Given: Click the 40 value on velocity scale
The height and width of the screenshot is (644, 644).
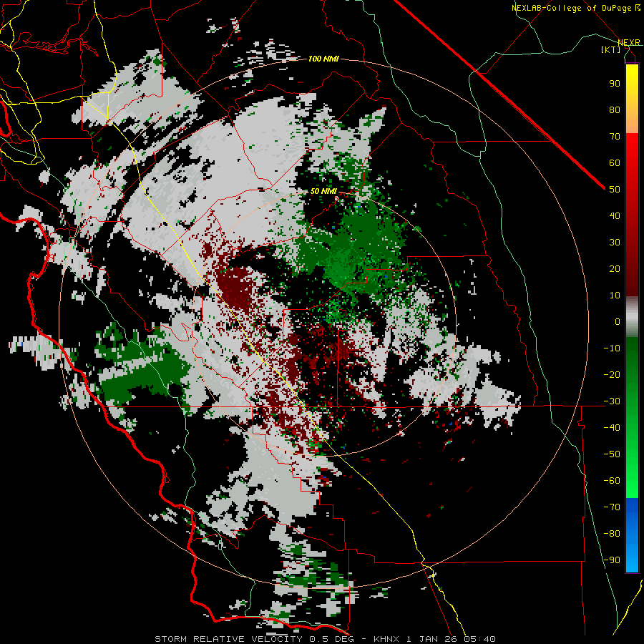Looking at the screenshot, I should (615, 216).
